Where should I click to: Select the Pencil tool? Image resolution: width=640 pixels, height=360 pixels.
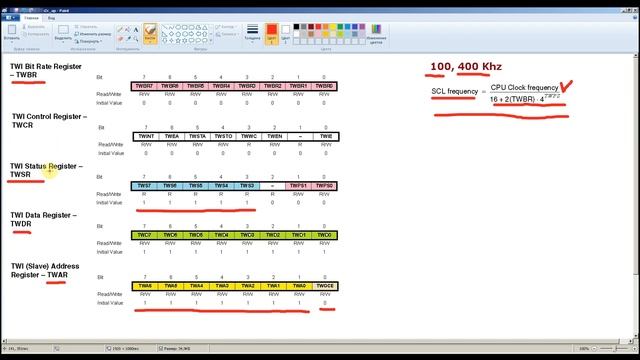[x=120, y=29]
